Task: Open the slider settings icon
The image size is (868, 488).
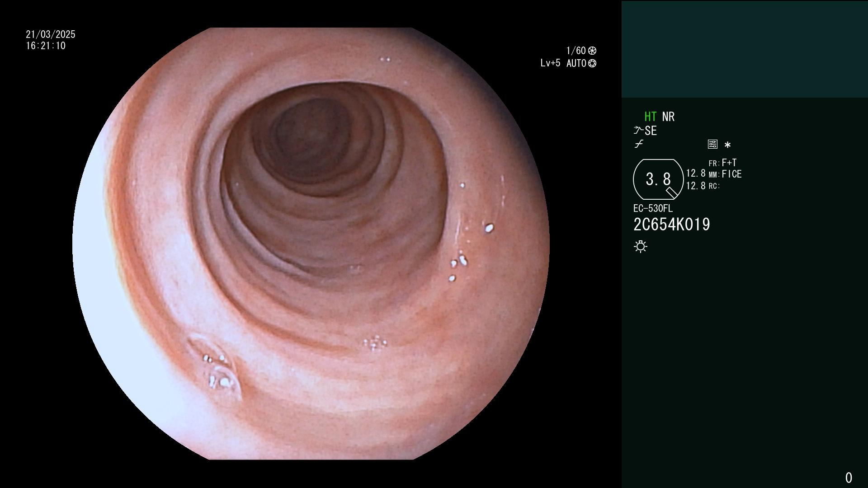Action: tap(712, 144)
